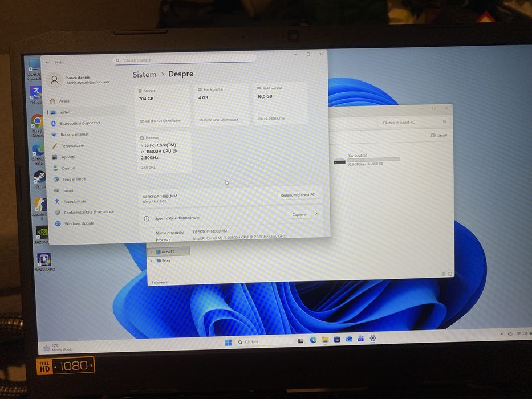
Task: Open the NVIDIA desktop shortcut
Action: [42, 235]
